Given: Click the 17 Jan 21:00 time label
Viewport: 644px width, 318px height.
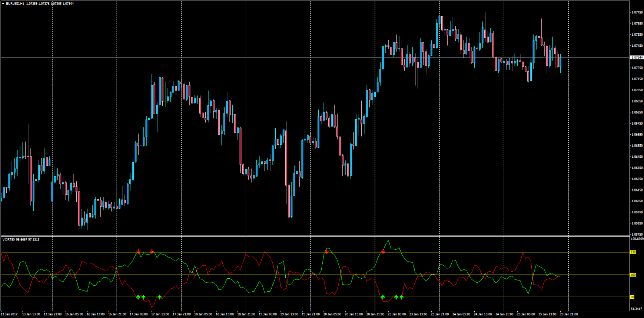Looking at the screenshot, I should (182, 314).
